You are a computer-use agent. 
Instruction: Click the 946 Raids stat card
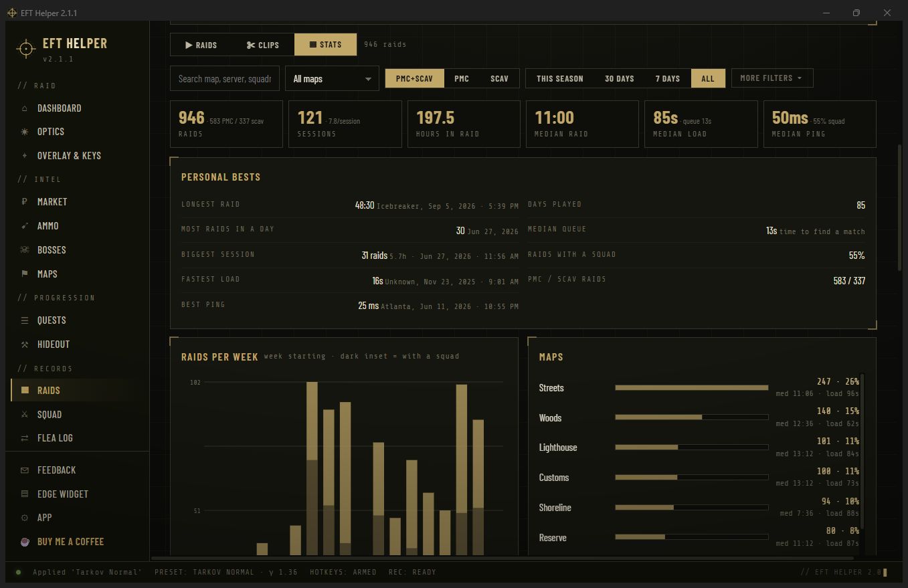click(226, 124)
